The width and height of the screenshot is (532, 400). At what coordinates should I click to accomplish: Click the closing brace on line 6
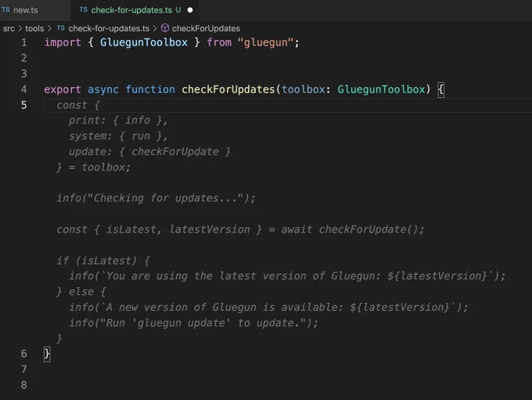click(x=47, y=354)
